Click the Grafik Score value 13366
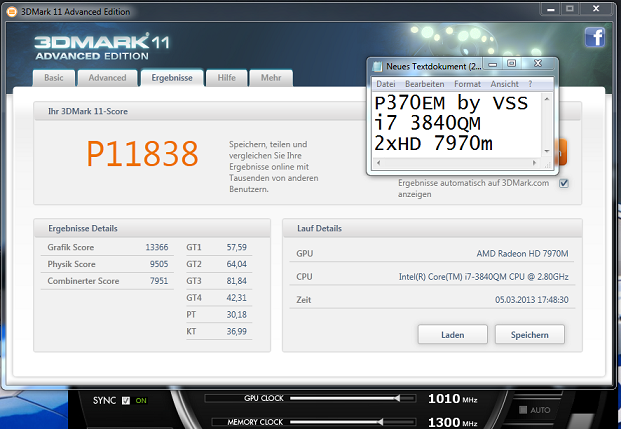Viewport: 621px width, 429px height. pyautogui.click(x=157, y=247)
